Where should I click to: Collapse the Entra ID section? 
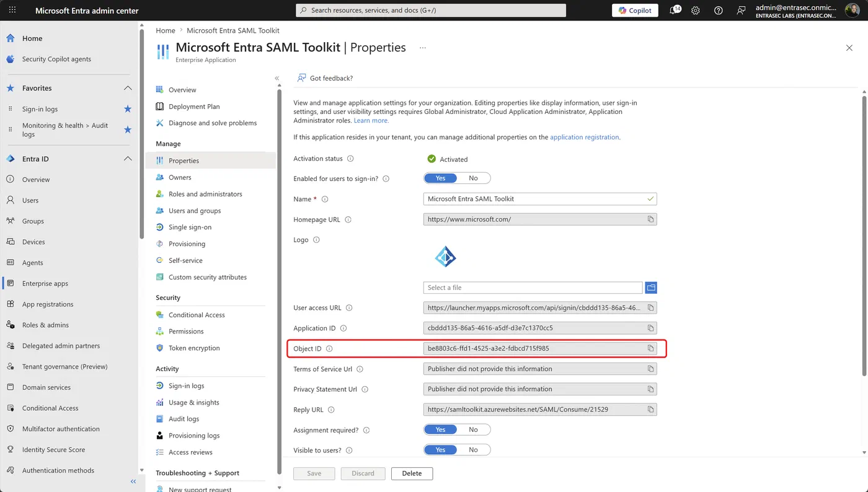click(x=128, y=159)
